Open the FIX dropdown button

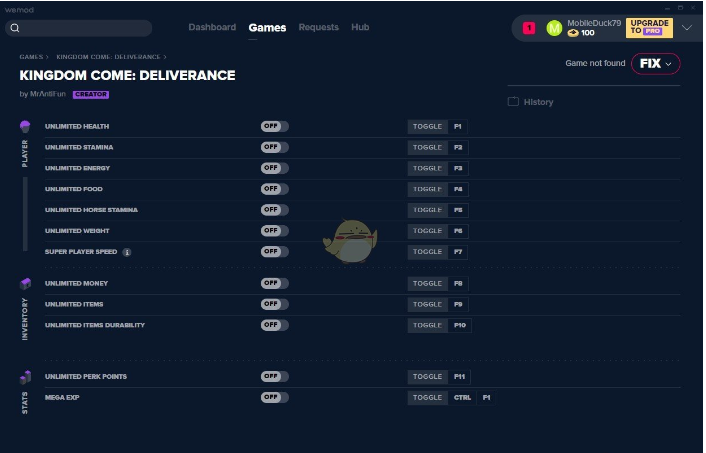(x=656, y=63)
